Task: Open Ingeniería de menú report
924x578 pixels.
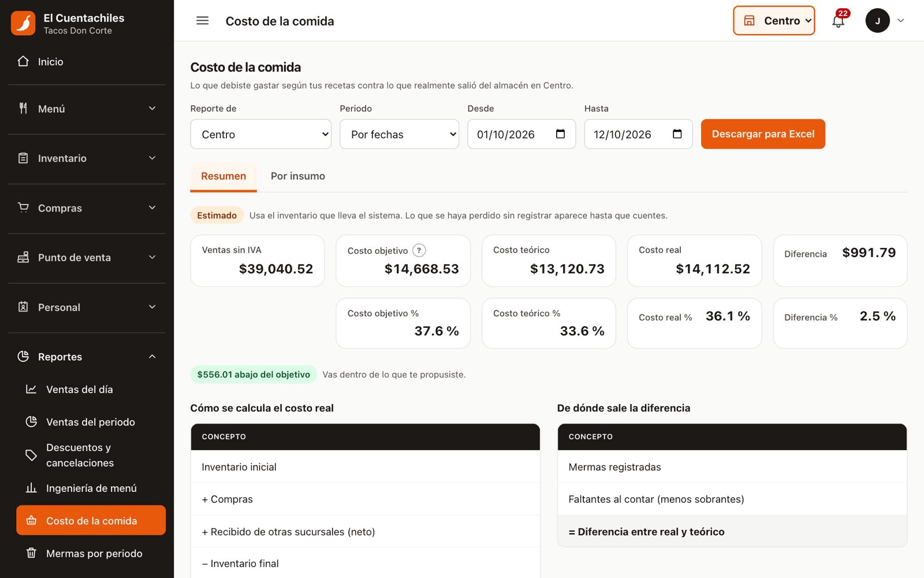Action: click(x=91, y=488)
